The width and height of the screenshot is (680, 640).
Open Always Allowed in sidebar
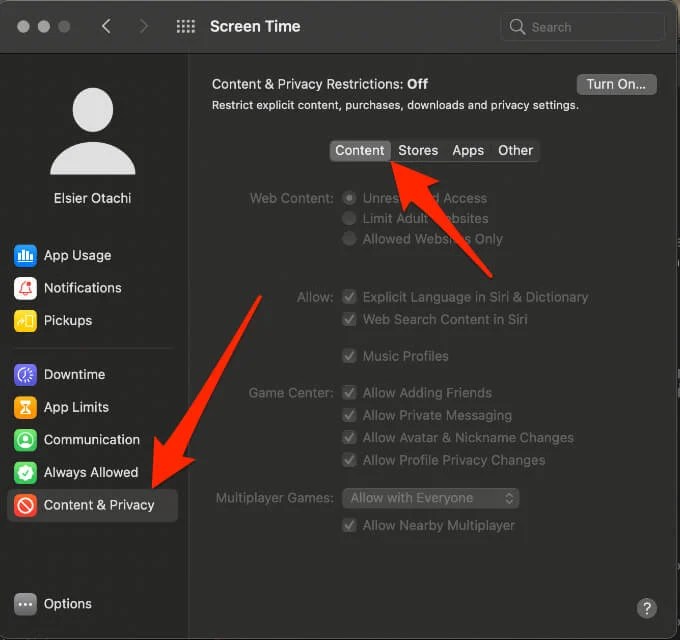click(x=92, y=472)
